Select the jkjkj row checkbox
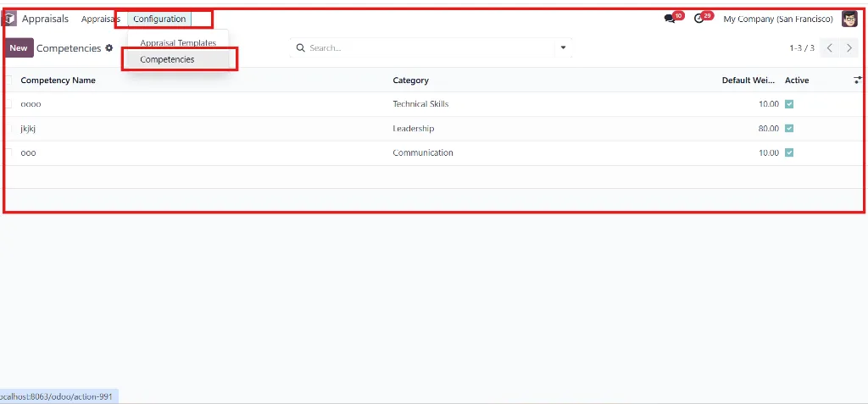 [8, 129]
